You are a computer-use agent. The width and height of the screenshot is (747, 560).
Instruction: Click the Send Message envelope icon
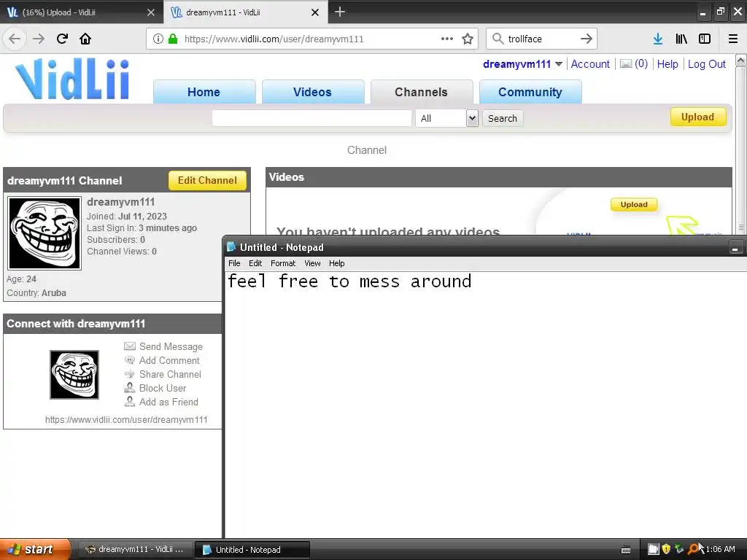(130, 346)
